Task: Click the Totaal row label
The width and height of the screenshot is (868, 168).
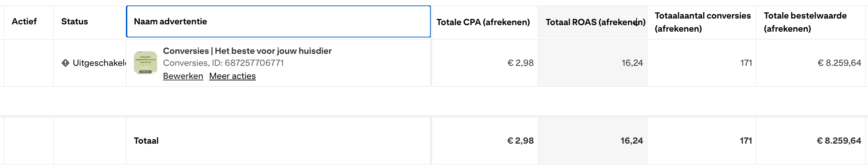Action: (x=146, y=141)
